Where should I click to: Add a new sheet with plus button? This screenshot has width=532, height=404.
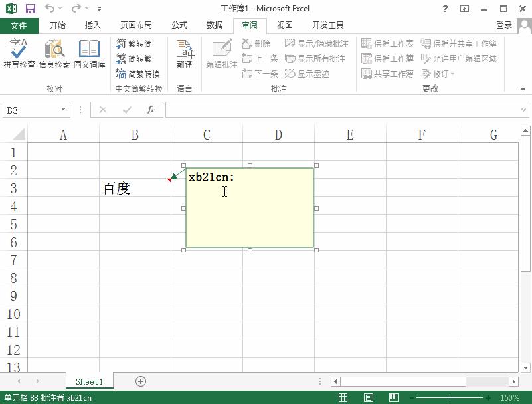tap(141, 381)
